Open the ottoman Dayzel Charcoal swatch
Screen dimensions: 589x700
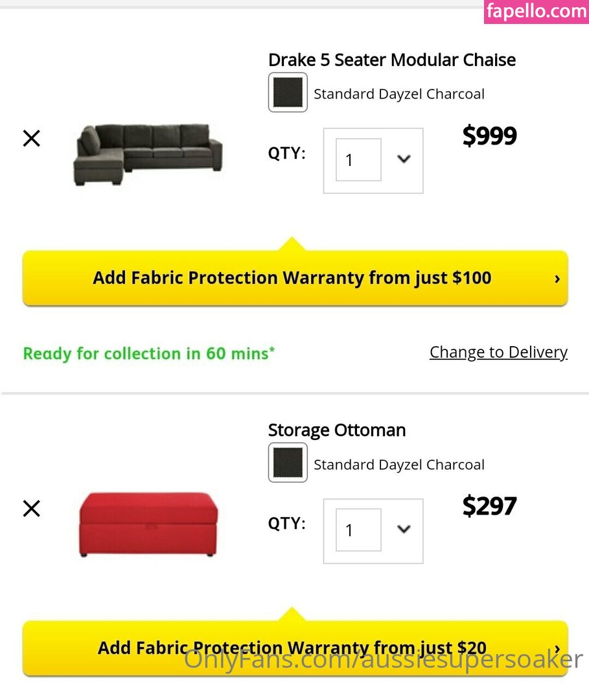288,463
